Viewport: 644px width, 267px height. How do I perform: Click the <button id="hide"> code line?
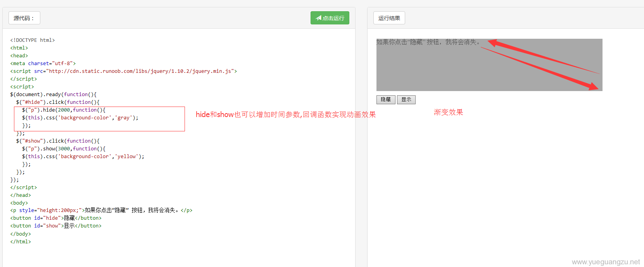(x=56, y=218)
